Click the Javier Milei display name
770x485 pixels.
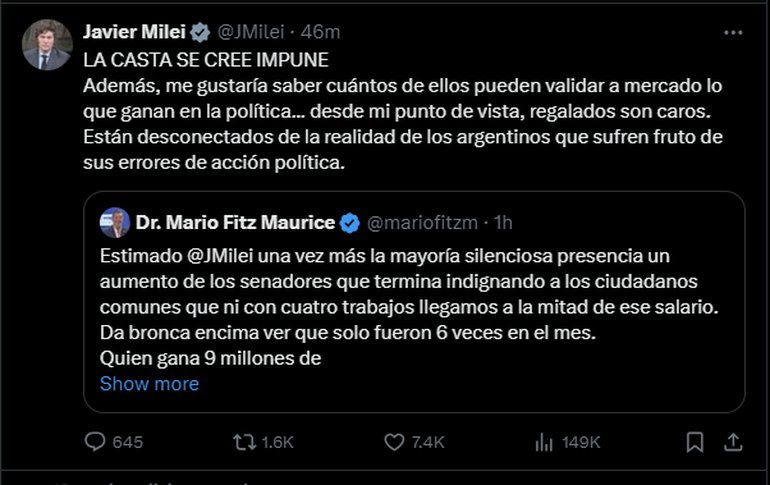(x=136, y=31)
